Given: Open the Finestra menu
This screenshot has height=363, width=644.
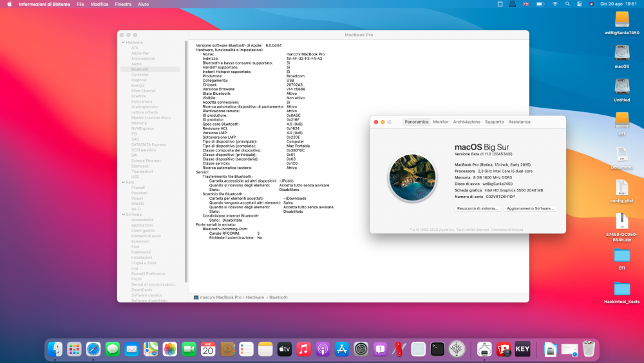Looking at the screenshot, I should pos(122,4).
